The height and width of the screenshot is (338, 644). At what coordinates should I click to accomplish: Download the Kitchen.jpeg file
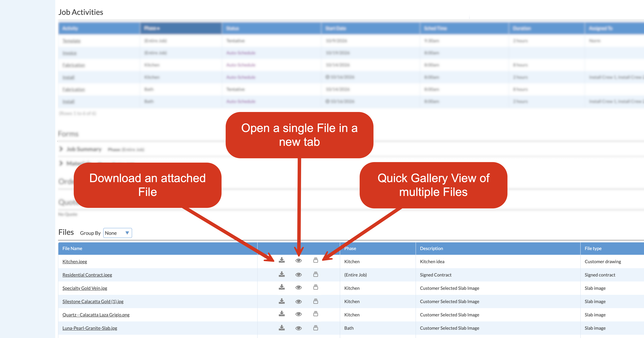(282, 260)
